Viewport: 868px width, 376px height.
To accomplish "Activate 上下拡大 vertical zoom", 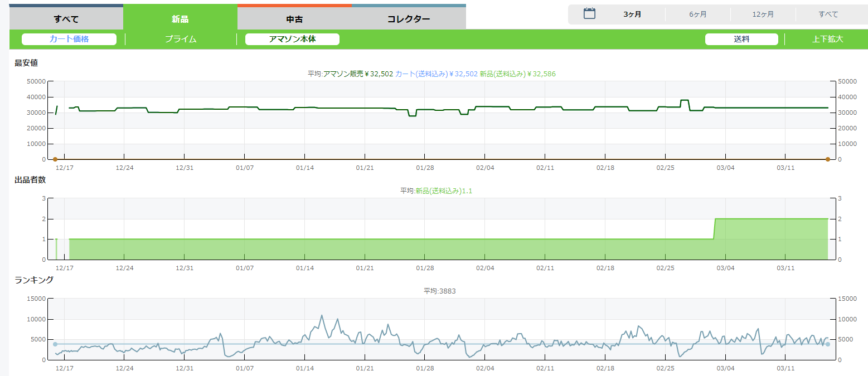I will tap(827, 39).
